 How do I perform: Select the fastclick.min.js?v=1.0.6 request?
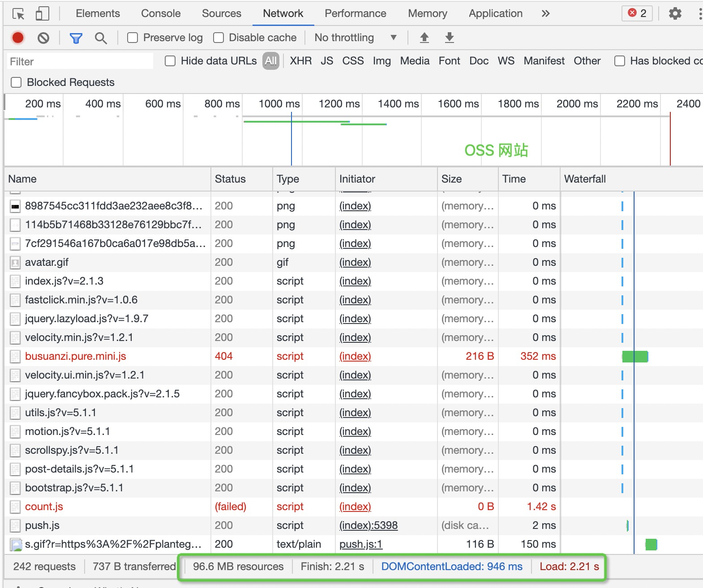pos(81,300)
